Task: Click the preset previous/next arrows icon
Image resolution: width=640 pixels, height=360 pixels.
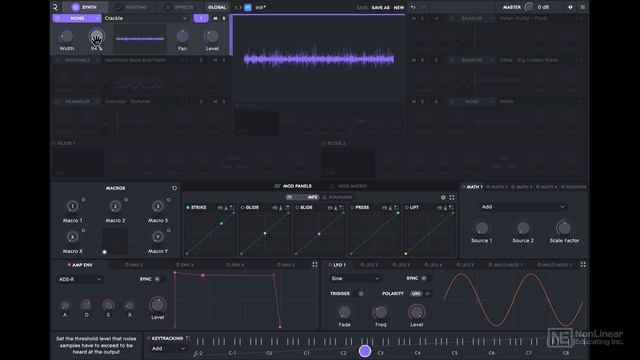Action: pos(238,7)
